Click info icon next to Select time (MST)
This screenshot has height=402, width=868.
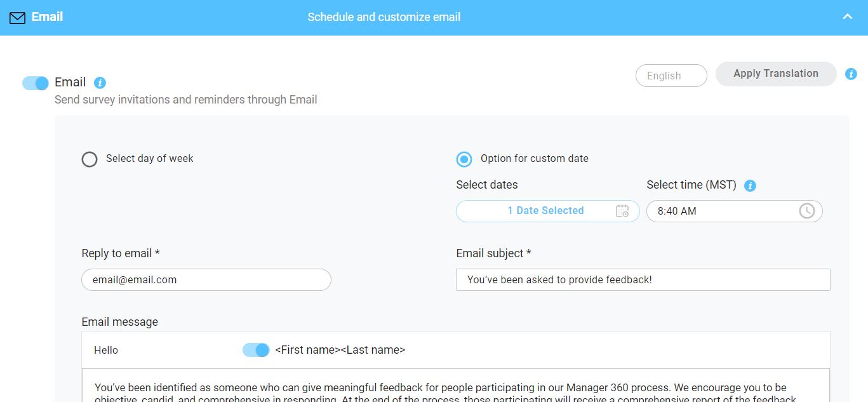click(750, 185)
